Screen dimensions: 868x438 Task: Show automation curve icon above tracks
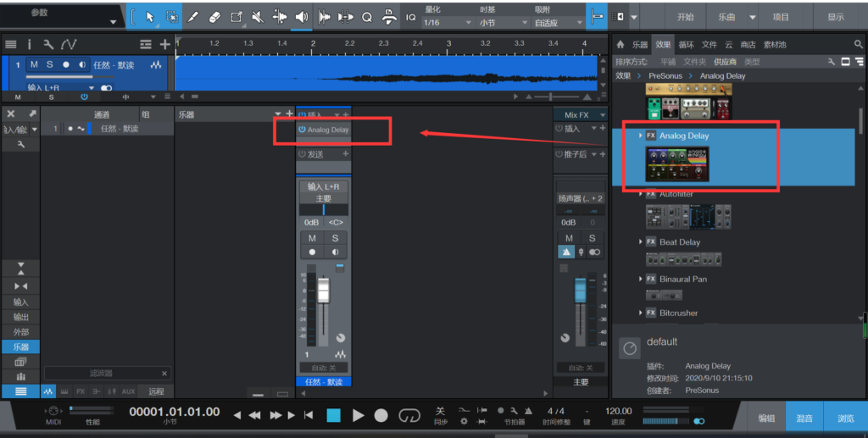tap(69, 44)
